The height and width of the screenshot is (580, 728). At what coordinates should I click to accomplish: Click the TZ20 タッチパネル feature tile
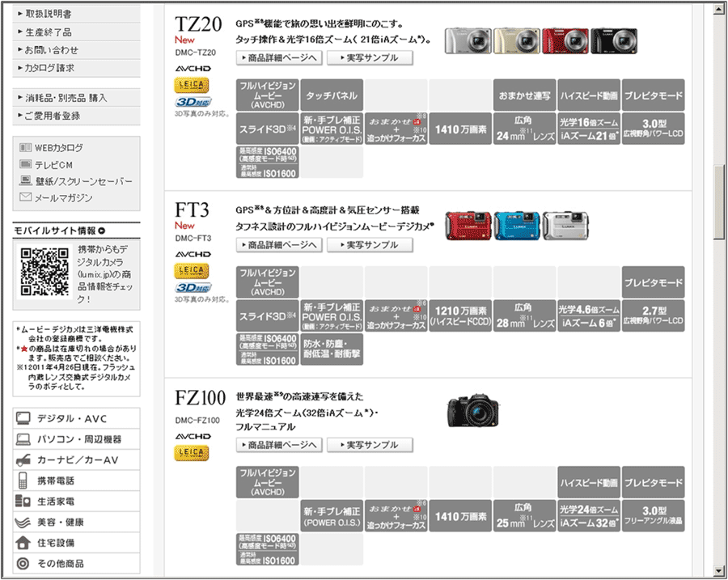(332, 95)
